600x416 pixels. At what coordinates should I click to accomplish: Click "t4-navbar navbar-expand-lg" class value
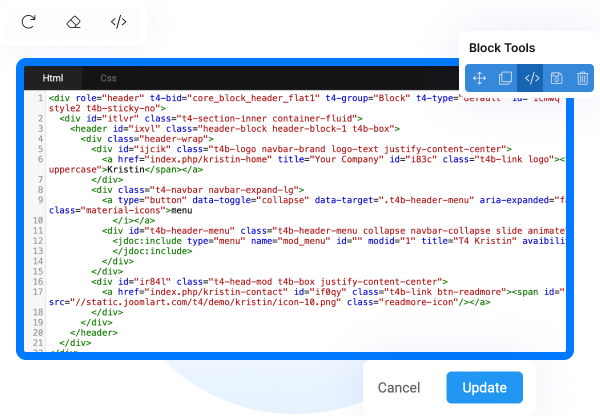coord(224,190)
